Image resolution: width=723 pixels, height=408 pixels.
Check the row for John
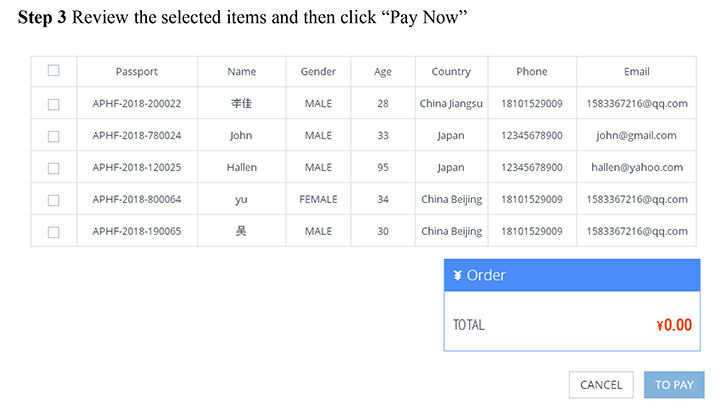coord(54,136)
